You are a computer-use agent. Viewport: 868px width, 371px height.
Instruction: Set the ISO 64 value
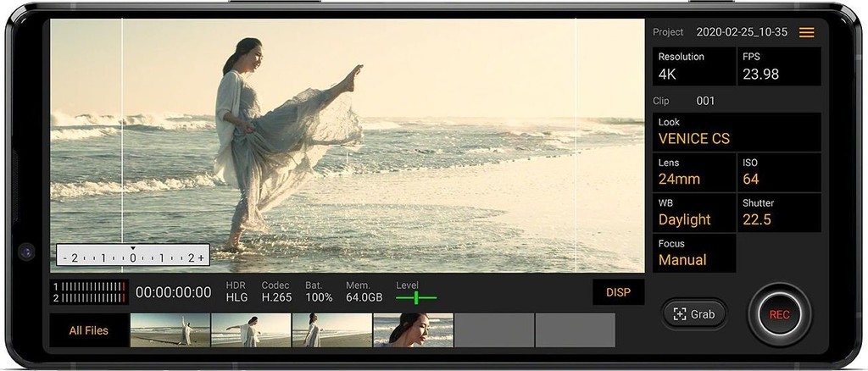click(778, 172)
